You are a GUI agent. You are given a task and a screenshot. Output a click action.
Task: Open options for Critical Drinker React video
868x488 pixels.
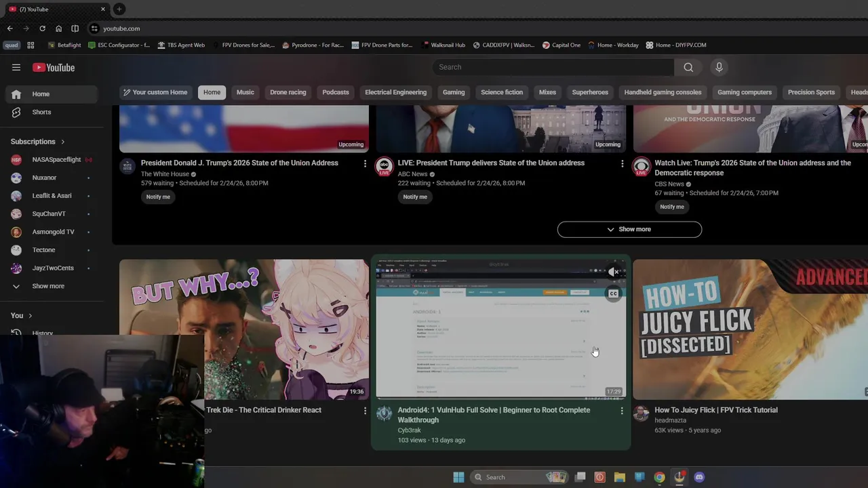(x=365, y=411)
